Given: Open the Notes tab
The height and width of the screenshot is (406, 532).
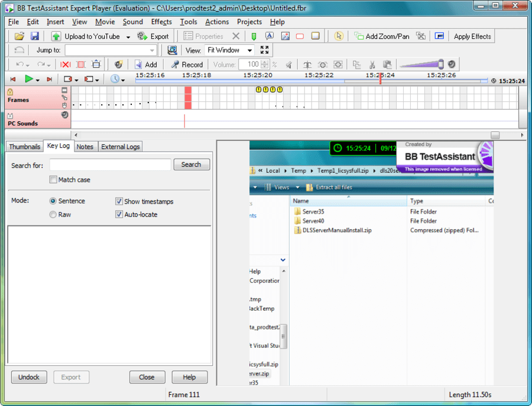Looking at the screenshot, I should (x=85, y=146).
